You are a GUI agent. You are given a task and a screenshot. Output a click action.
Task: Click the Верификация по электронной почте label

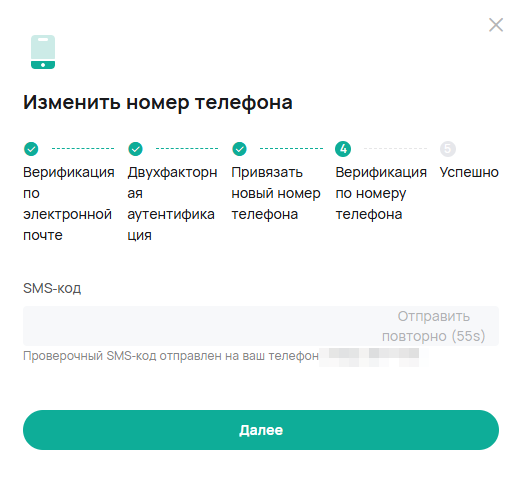[69, 204]
